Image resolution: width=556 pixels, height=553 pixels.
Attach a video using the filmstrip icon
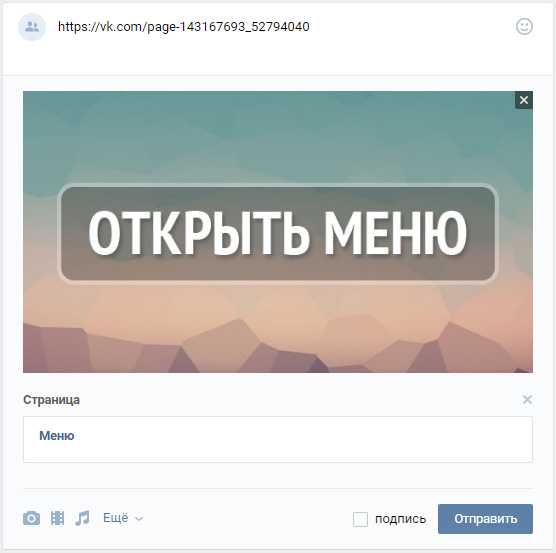click(57, 518)
